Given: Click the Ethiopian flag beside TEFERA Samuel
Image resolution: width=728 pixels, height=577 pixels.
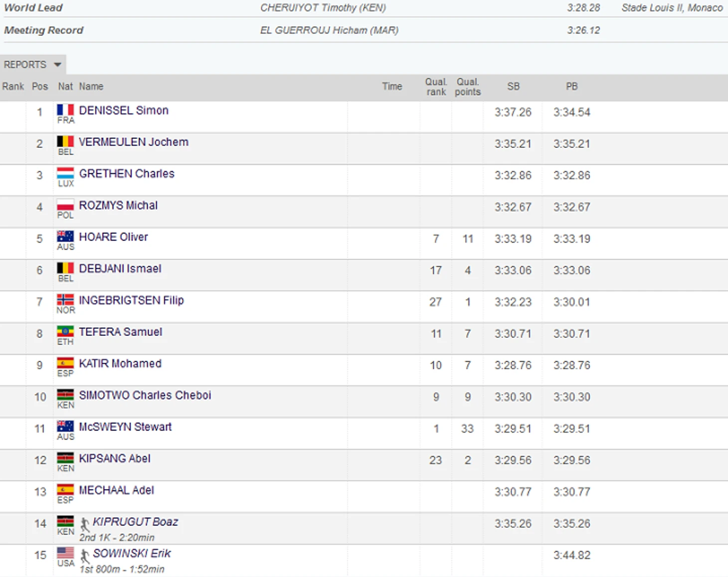Looking at the screenshot, I should [65, 332].
